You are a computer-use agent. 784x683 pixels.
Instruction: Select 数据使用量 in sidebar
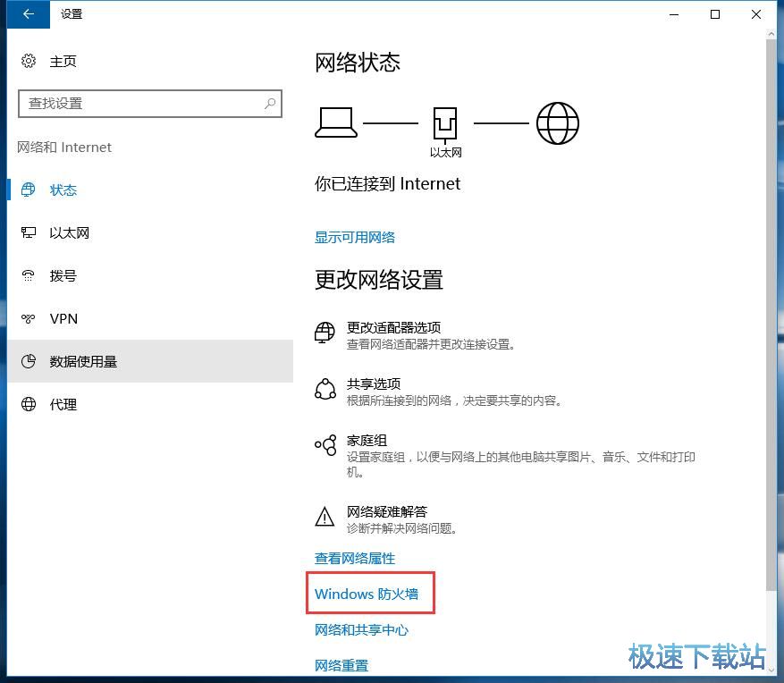[x=83, y=361]
